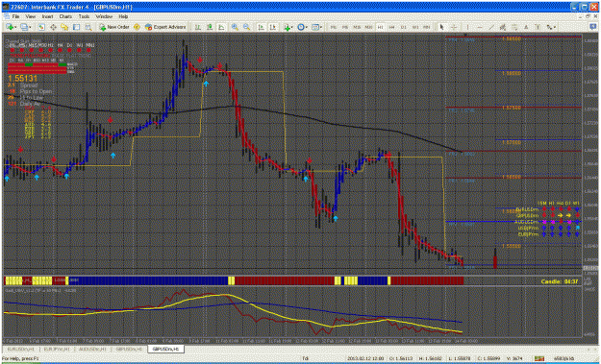This screenshot has height=364, width=601.
Task: Open the Help menu
Action: pos(123,17)
